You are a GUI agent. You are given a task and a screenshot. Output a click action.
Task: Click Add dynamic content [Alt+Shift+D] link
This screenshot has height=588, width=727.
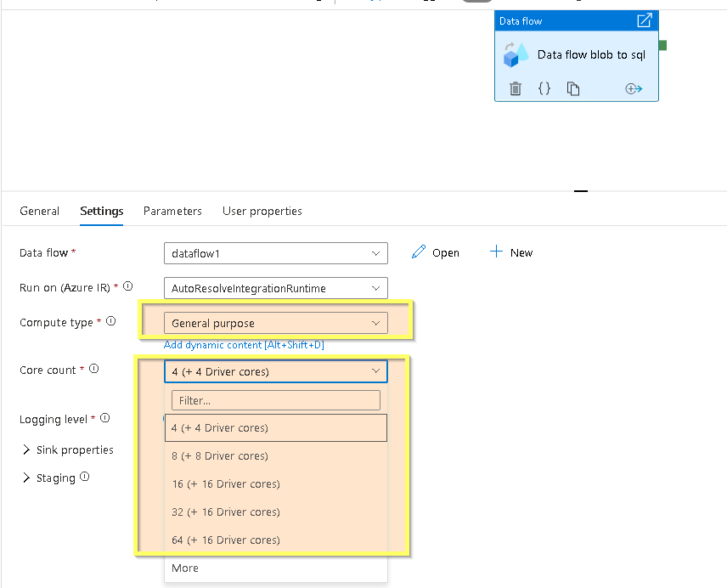point(244,345)
